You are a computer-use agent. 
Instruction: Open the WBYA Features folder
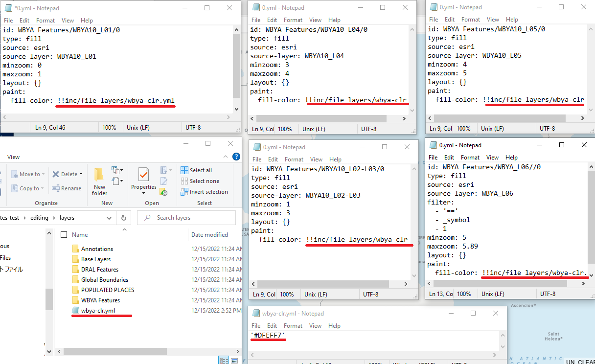[100, 300]
